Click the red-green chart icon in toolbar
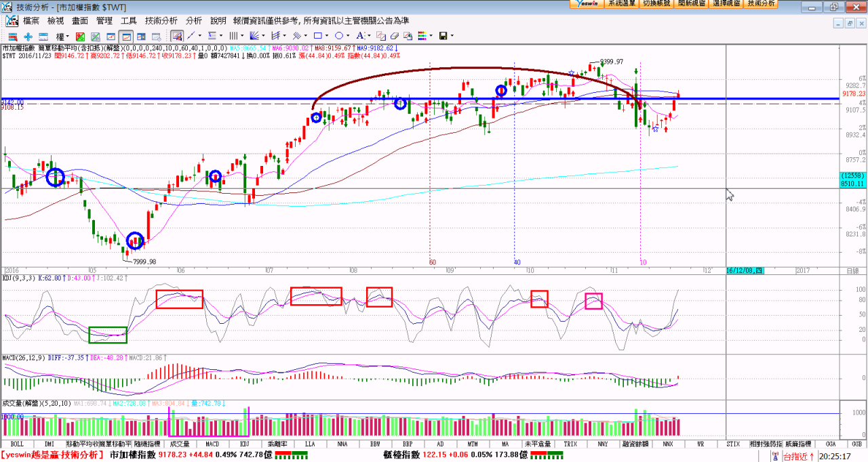This screenshot has width=868, height=462. click(x=80, y=36)
